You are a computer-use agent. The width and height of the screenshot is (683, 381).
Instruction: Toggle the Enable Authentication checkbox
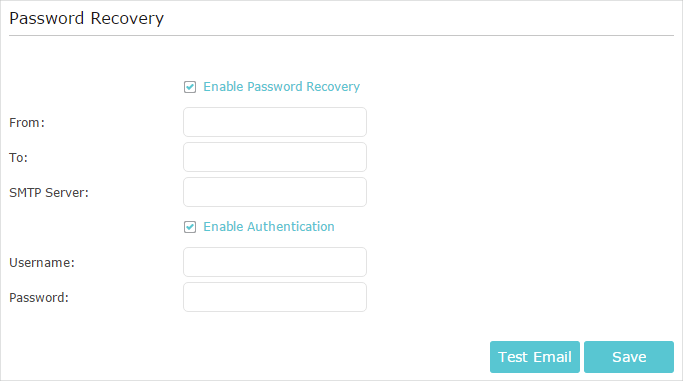point(190,227)
